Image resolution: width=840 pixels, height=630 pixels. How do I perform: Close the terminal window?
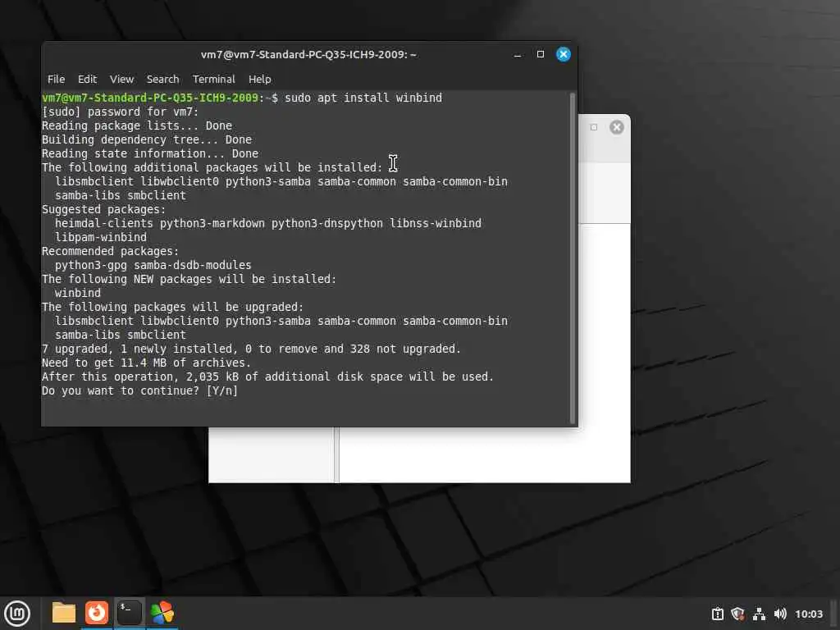(563, 54)
